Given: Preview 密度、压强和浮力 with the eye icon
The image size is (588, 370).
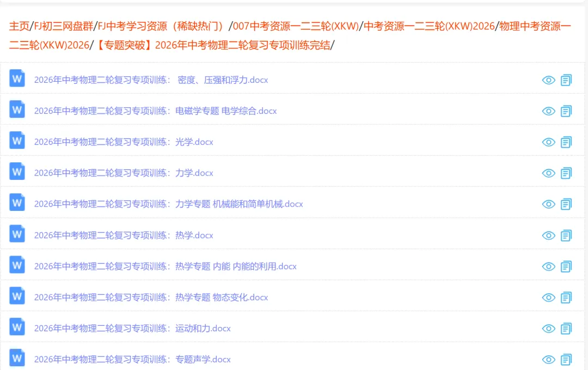Looking at the screenshot, I should [x=549, y=80].
